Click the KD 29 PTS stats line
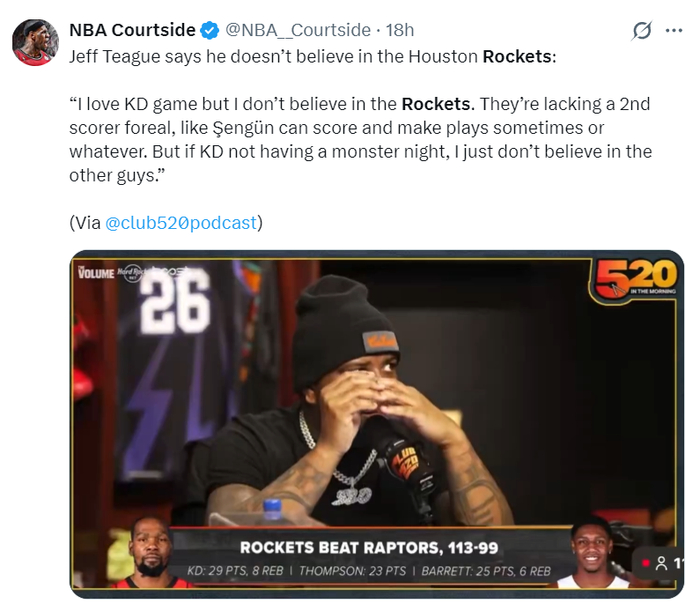 coord(235,571)
